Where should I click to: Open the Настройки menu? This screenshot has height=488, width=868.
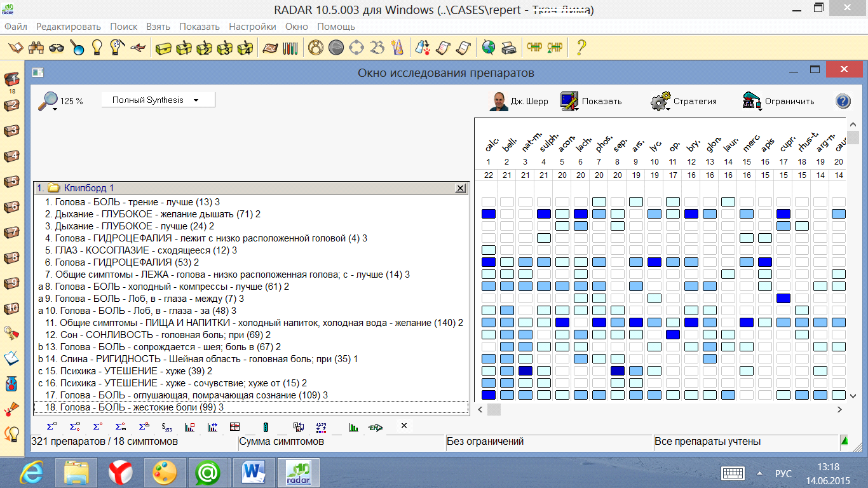(252, 27)
